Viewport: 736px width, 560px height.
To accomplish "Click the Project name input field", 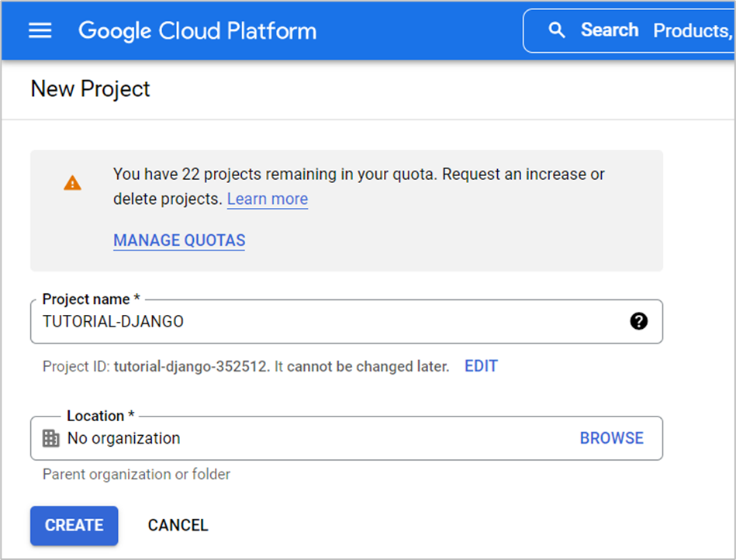I will pyautogui.click(x=347, y=322).
